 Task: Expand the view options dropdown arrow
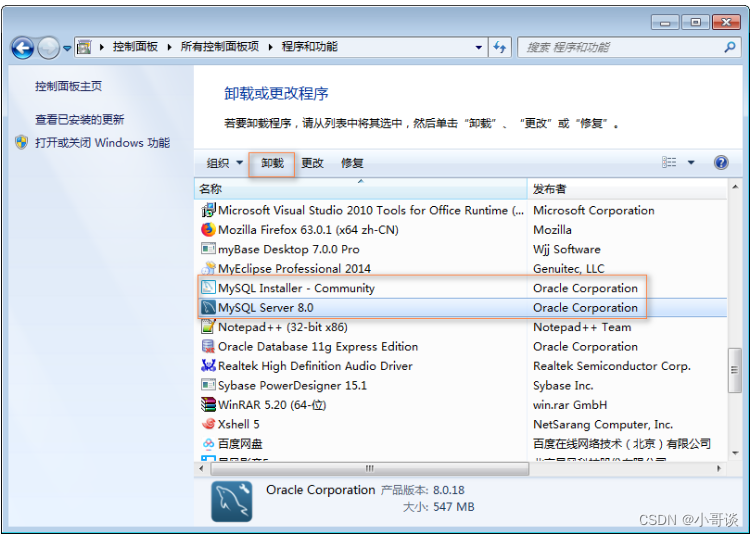691,162
